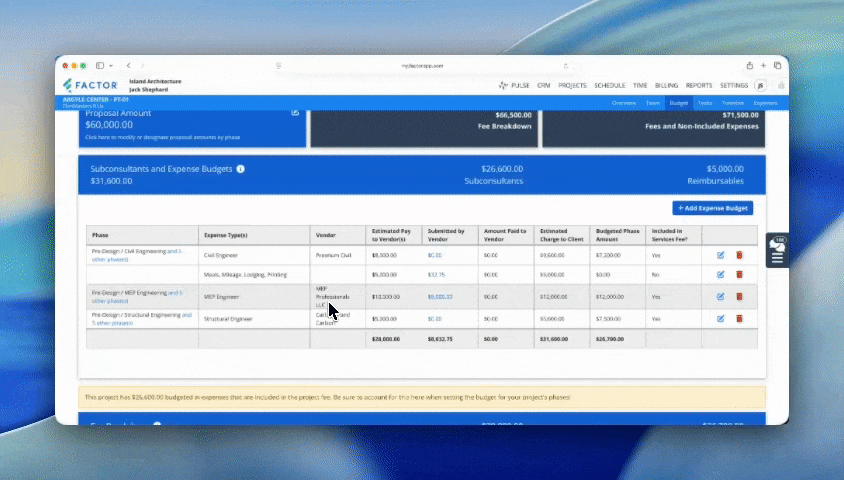Open other phases link in Civil Engineering row
Viewport: 844px width, 480px height.
pos(137,255)
